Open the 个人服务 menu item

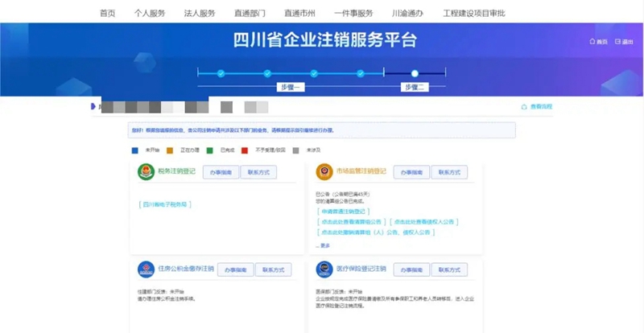tap(150, 13)
